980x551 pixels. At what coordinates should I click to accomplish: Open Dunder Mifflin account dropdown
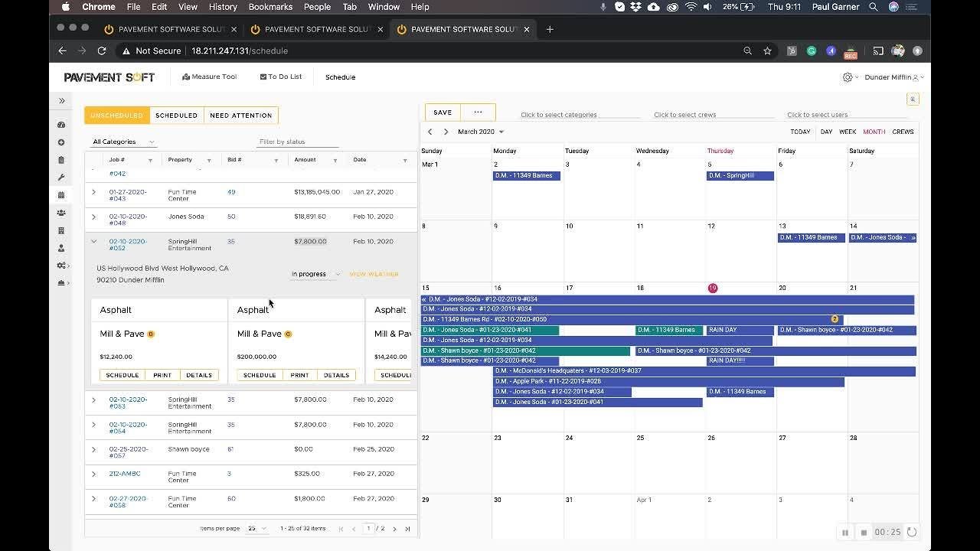pyautogui.click(x=894, y=77)
